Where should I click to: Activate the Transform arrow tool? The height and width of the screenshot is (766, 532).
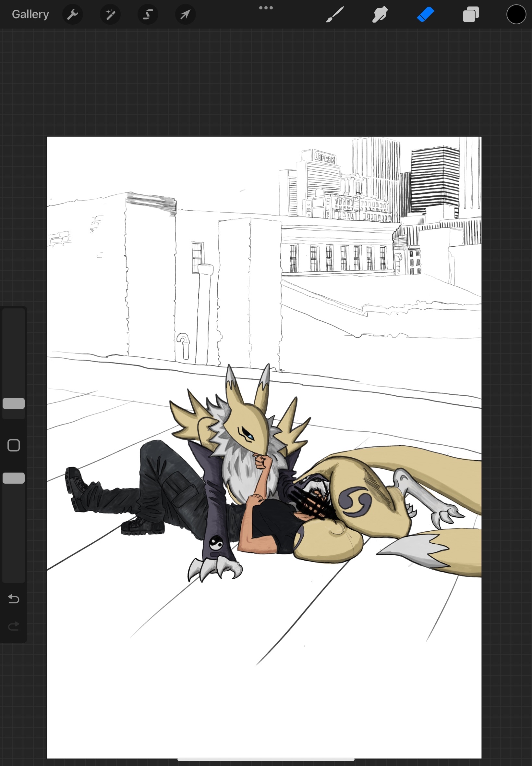pos(185,14)
